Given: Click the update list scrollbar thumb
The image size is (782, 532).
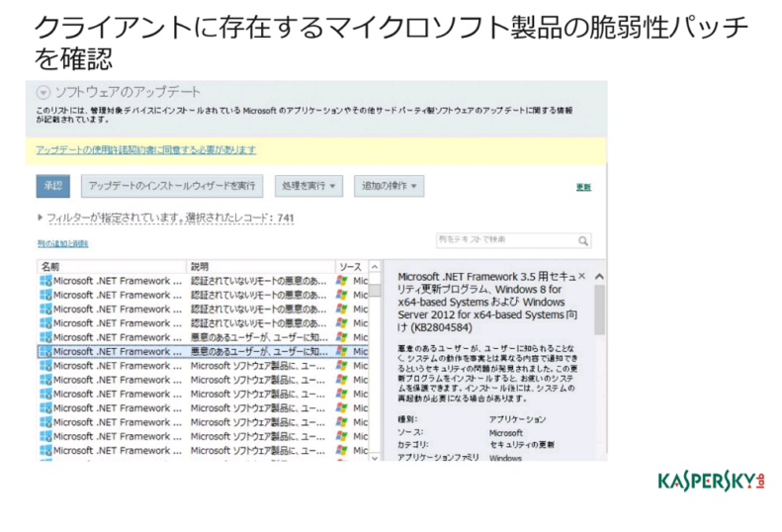Looking at the screenshot, I should pyautogui.click(x=375, y=290).
